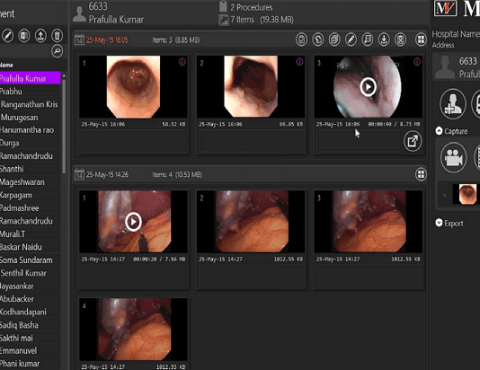Select patient Baskar Naidu
480x370 pixels.
[x=30, y=247]
